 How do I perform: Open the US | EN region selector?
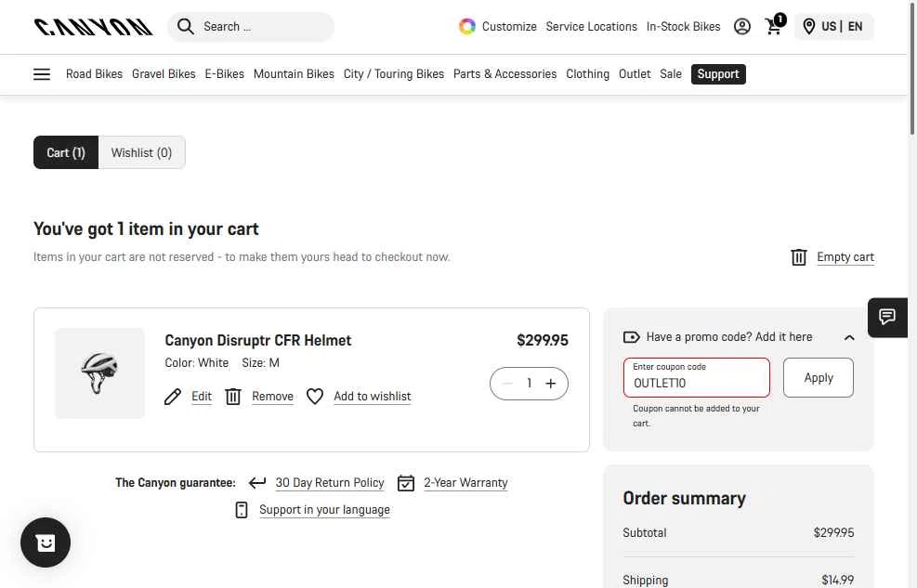point(834,26)
